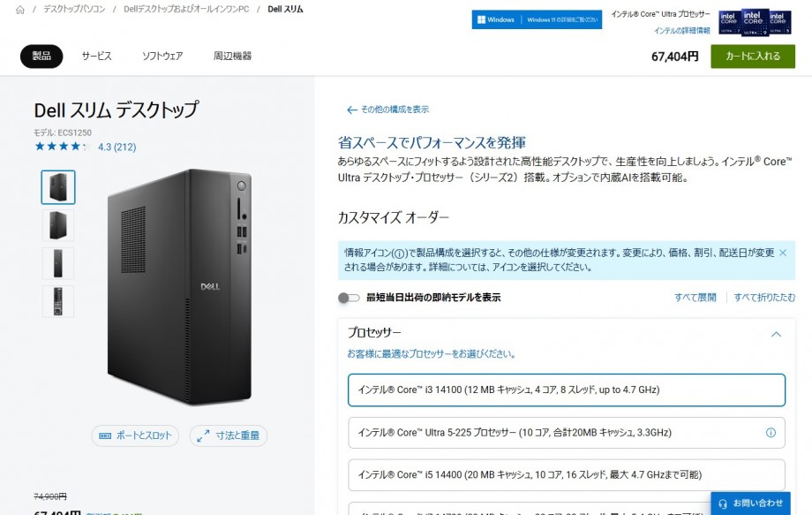Viewport: 812px width, 515px height.
Task: Click the 省スペースでパフォーマンスを発揮 heading
Action: click(432, 142)
